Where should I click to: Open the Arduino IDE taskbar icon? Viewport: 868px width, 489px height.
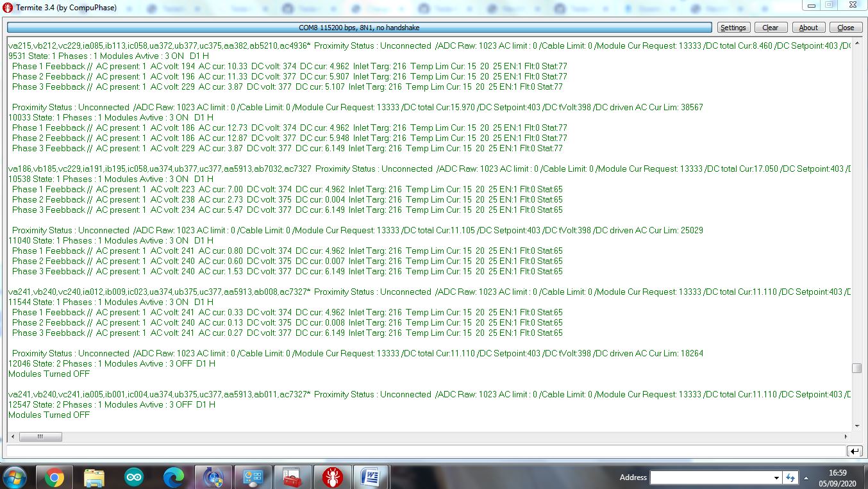tap(134, 477)
